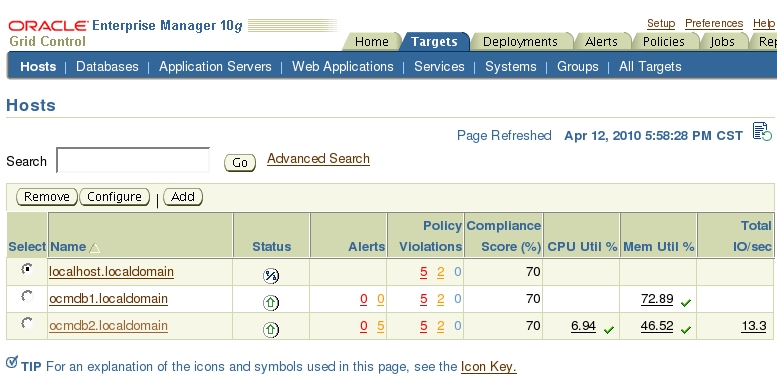Open the Services subtab

coord(439,66)
